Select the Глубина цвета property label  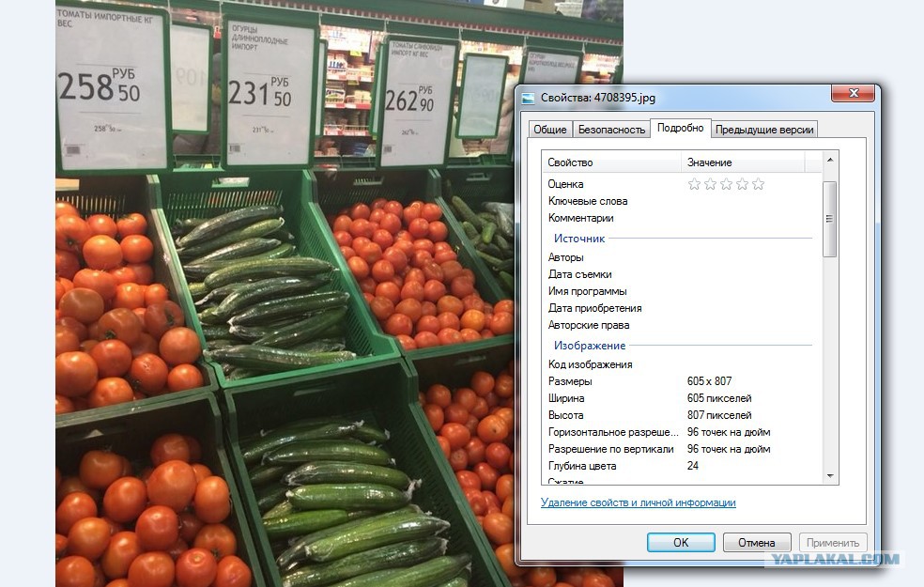[x=582, y=466]
